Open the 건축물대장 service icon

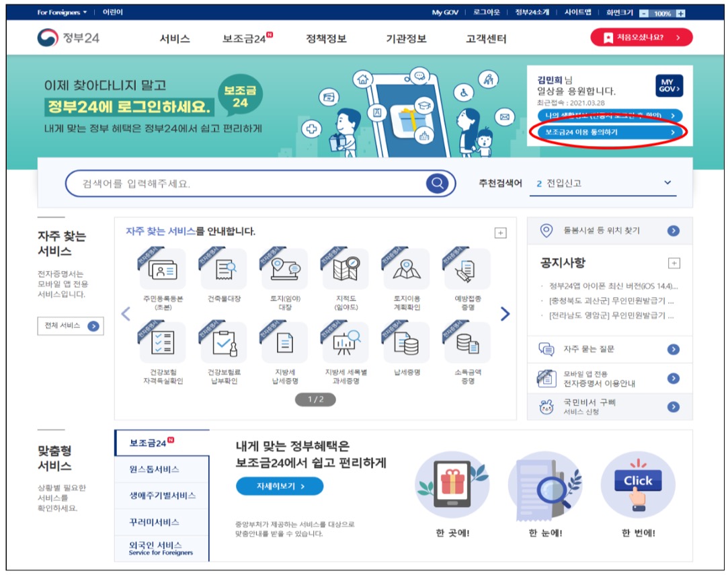tap(224, 269)
